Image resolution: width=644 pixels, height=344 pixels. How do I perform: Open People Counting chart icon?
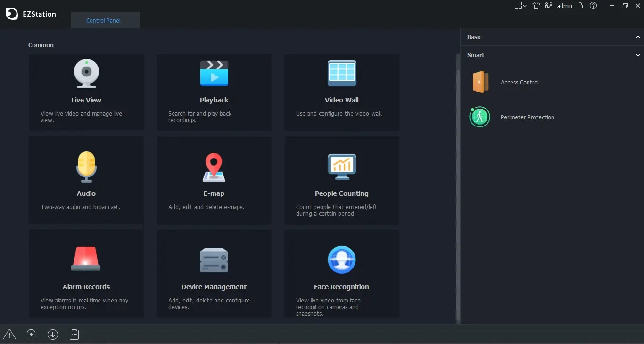[342, 167]
